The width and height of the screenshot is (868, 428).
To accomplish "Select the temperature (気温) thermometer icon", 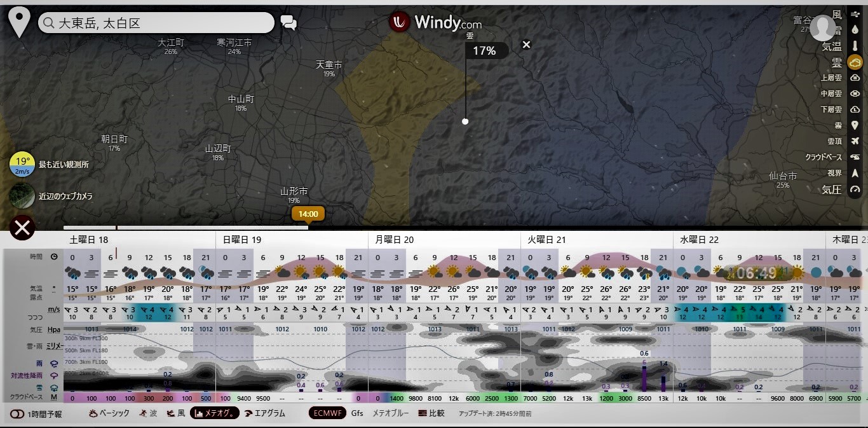I will [855, 46].
